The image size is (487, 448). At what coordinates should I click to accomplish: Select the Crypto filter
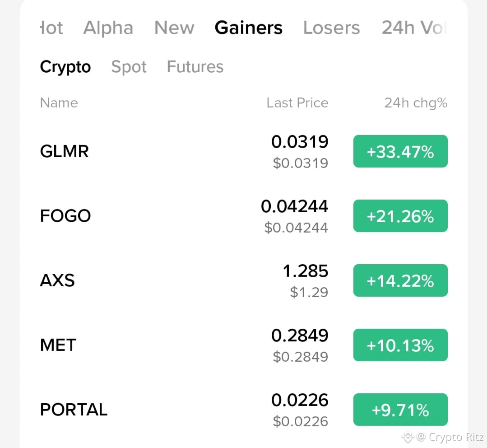pyautogui.click(x=65, y=67)
